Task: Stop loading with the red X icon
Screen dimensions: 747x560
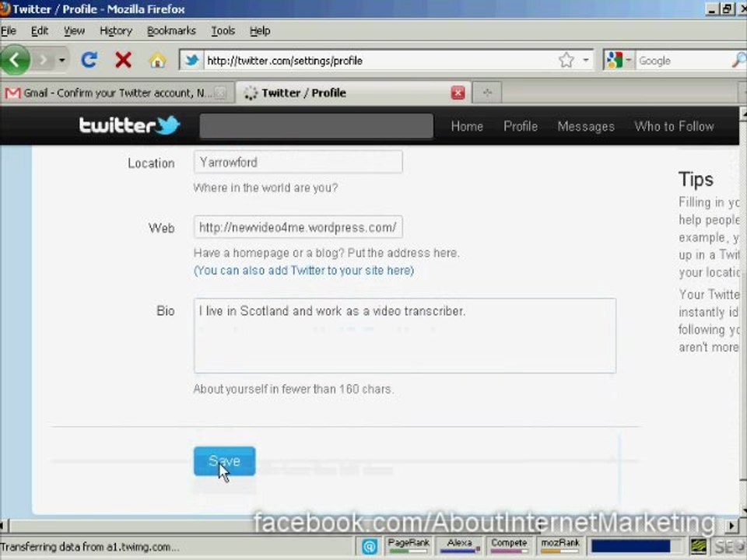Action: click(124, 60)
